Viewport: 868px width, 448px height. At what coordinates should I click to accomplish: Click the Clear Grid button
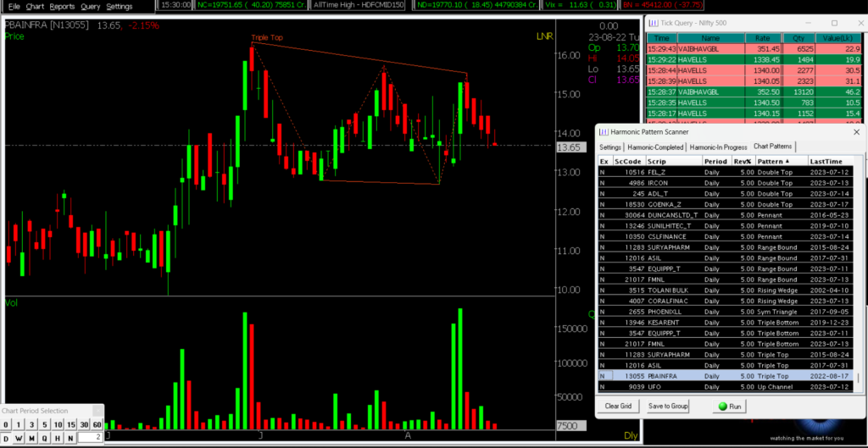point(618,406)
